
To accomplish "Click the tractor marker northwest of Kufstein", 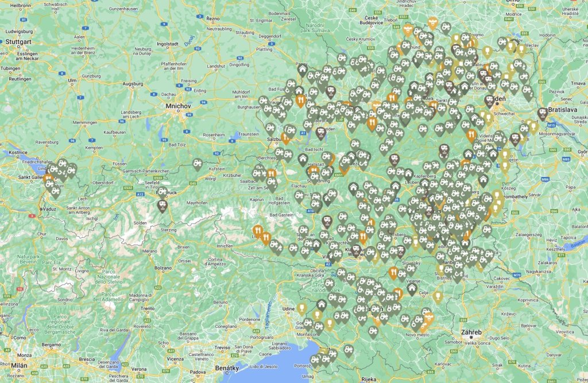I will pyautogui.click(x=197, y=164).
